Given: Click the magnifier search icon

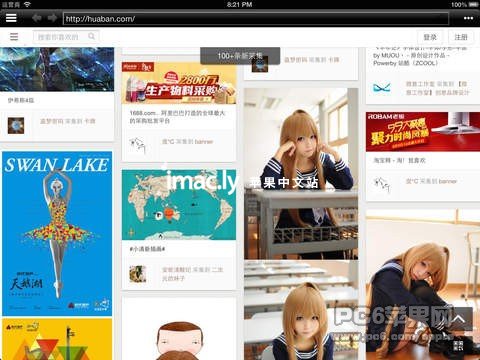Looking at the screenshot, I should 92,36.
